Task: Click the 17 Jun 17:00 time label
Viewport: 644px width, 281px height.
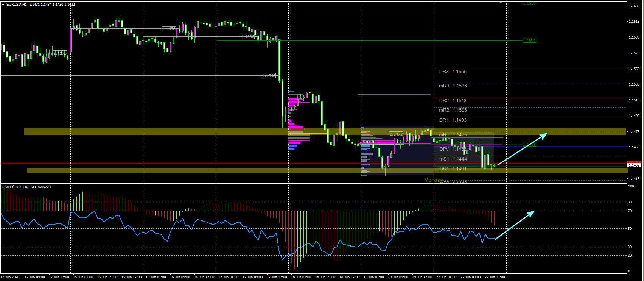Action: (277, 277)
